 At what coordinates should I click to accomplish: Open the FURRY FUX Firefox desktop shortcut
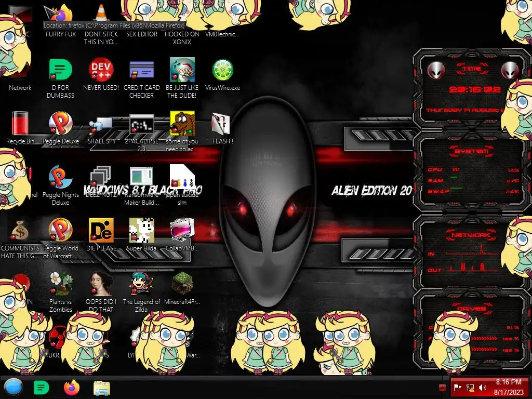[60, 14]
